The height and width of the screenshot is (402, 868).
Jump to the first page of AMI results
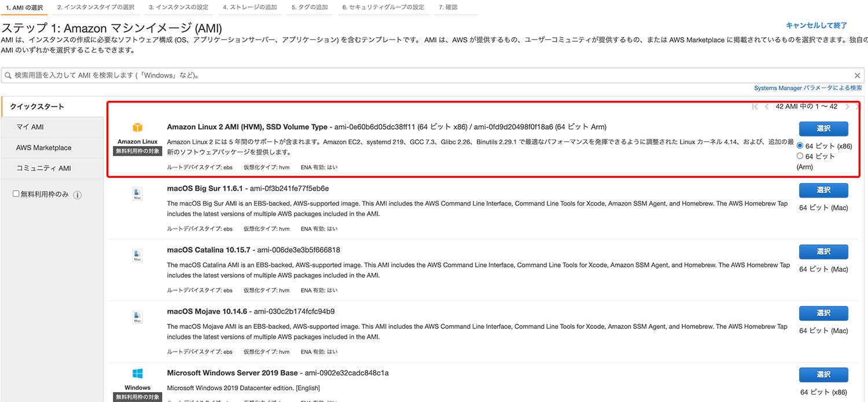[x=755, y=107]
